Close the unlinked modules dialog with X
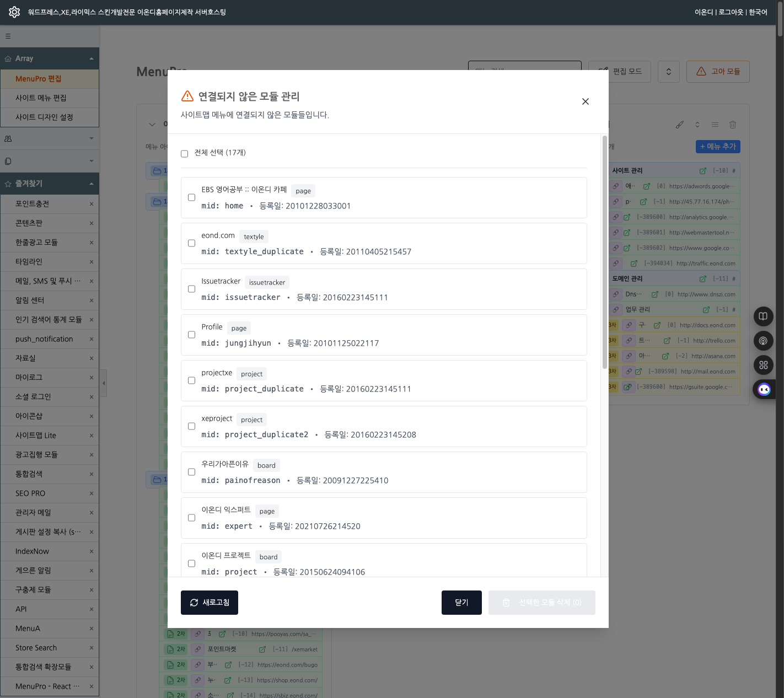Viewport: 784px width, 698px height. [x=586, y=101]
